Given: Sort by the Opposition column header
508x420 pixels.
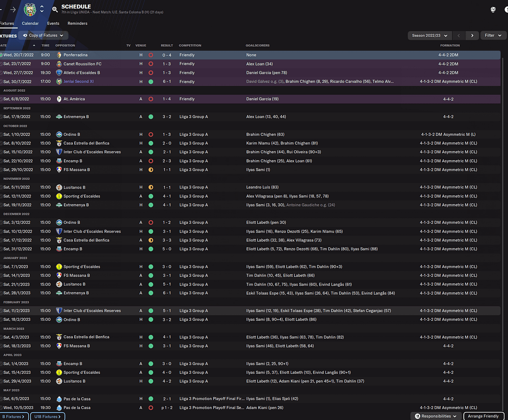Looking at the screenshot, I should tap(64, 46).
